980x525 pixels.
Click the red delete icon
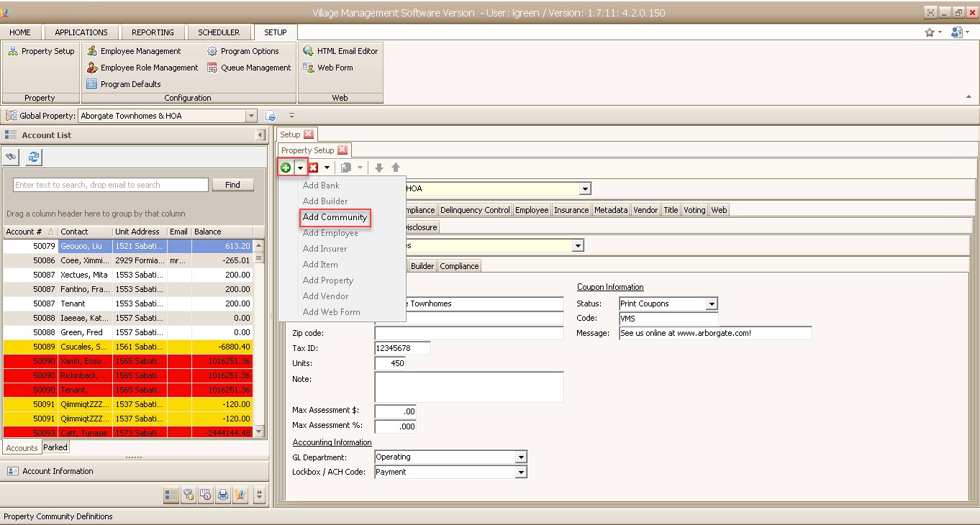tap(314, 168)
